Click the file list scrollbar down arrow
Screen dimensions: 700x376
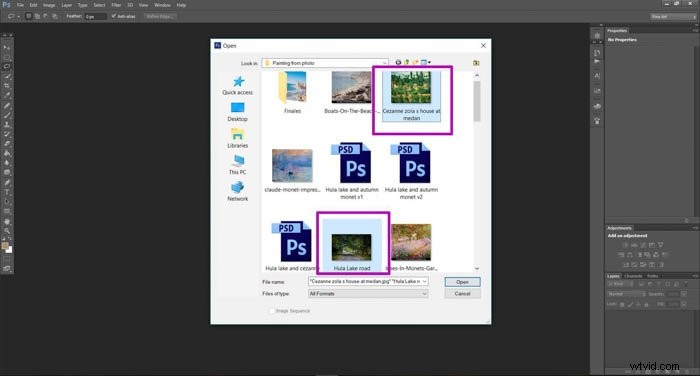(x=477, y=268)
